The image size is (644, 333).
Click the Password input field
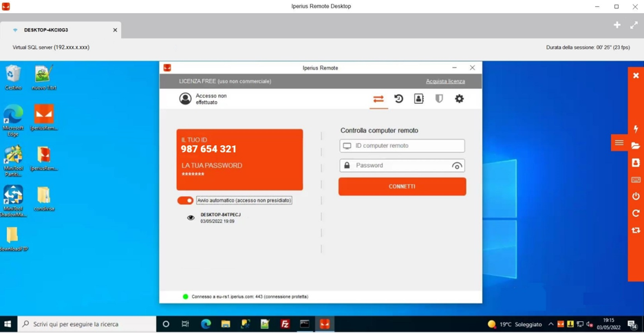402,166
